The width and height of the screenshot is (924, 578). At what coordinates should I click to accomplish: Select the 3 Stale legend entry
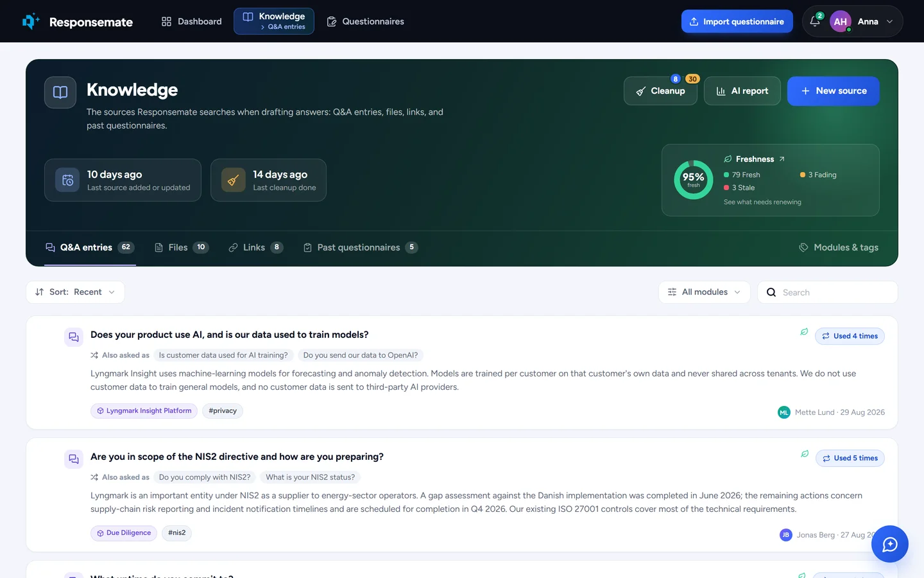click(739, 188)
